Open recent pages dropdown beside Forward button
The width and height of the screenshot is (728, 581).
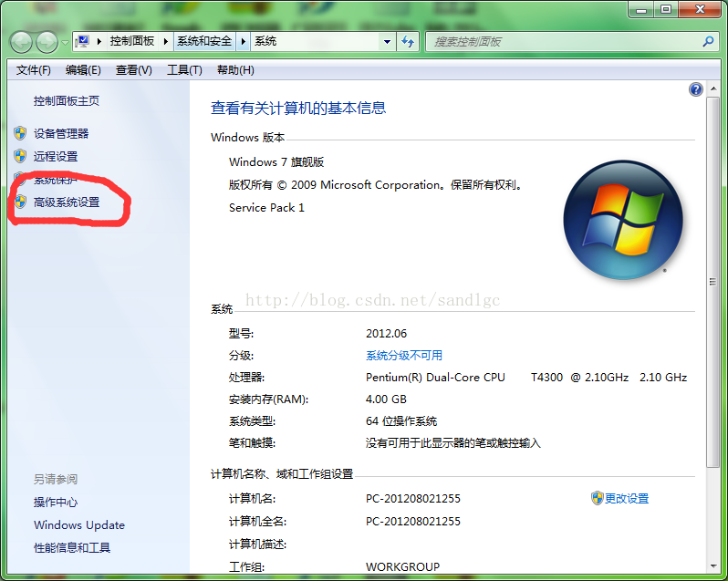pos(65,43)
